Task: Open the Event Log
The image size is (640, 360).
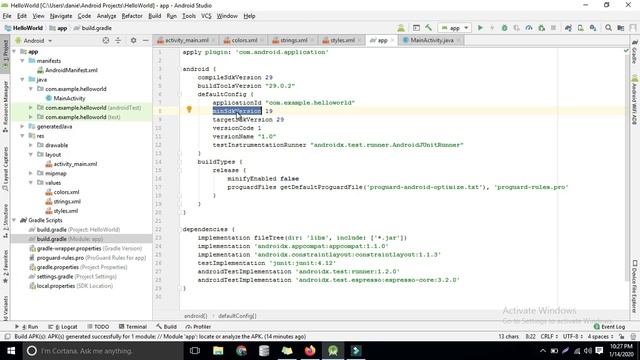Action: pos(609,327)
